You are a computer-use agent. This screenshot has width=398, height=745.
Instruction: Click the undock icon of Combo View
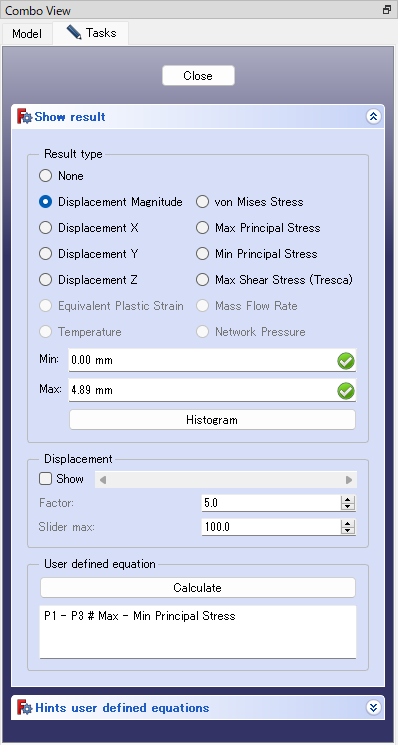(x=387, y=10)
